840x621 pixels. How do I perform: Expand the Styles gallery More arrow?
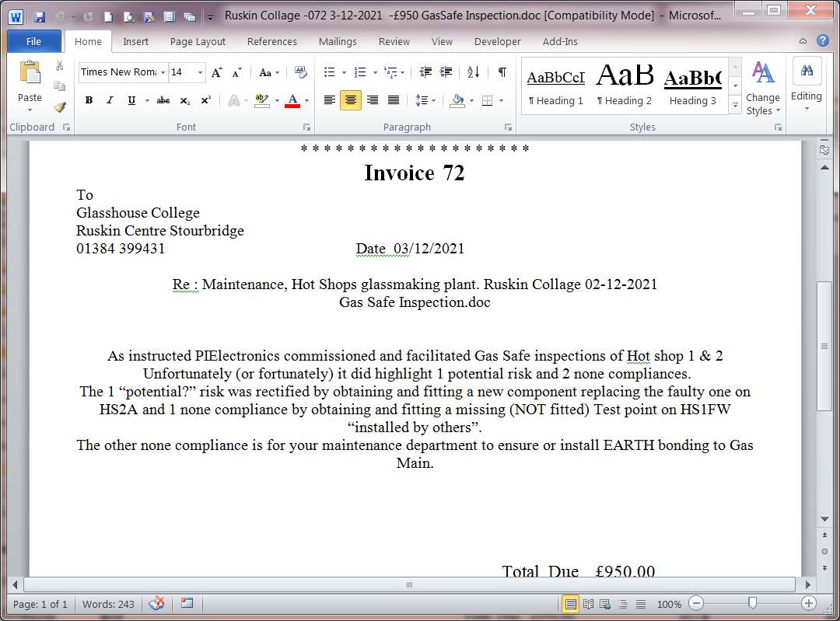[x=736, y=106]
